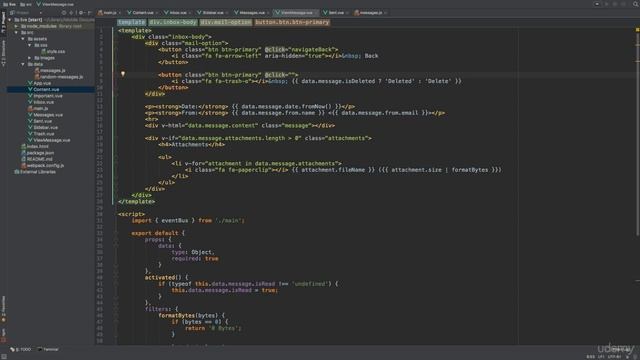
Task: Click the UTF-8 encoding in status bar
Action: point(614,357)
